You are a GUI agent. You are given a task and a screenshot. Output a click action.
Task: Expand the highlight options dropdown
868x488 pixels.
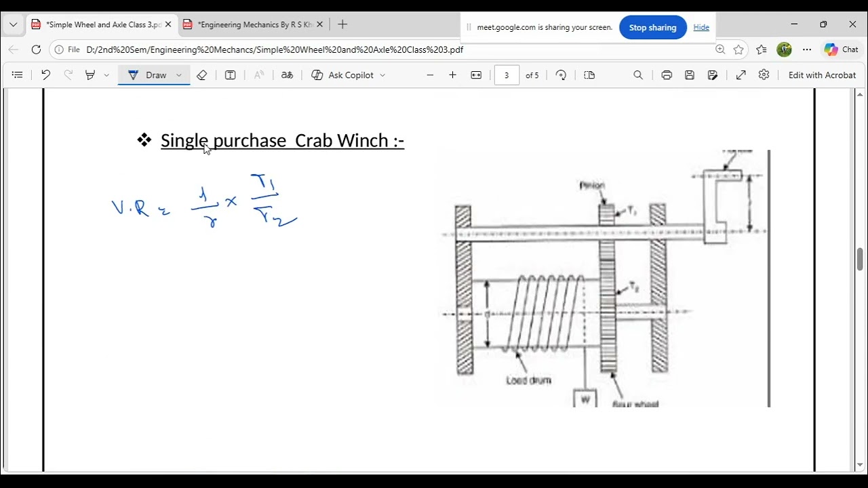[106, 75]
